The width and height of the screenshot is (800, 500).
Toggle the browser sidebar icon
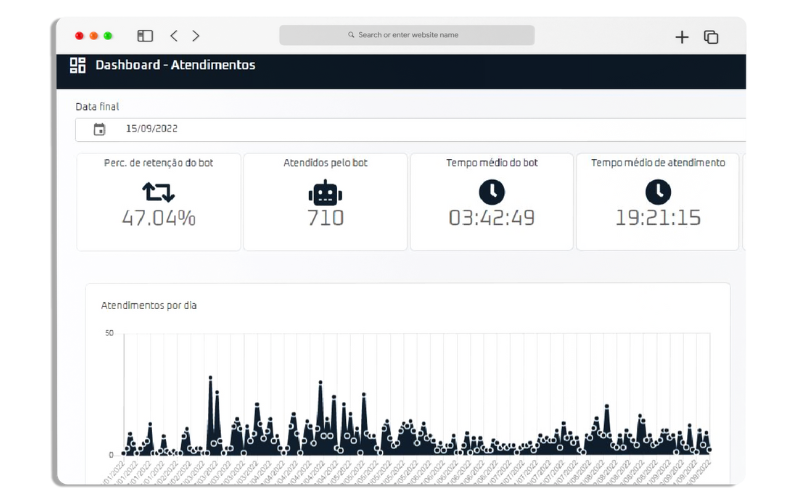[145, 36]
